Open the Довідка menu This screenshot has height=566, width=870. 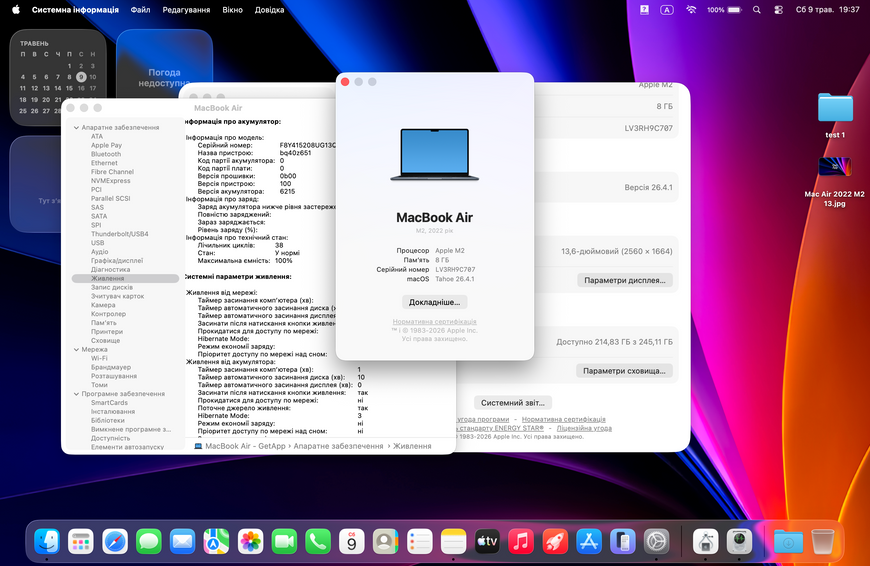(270, 9)
